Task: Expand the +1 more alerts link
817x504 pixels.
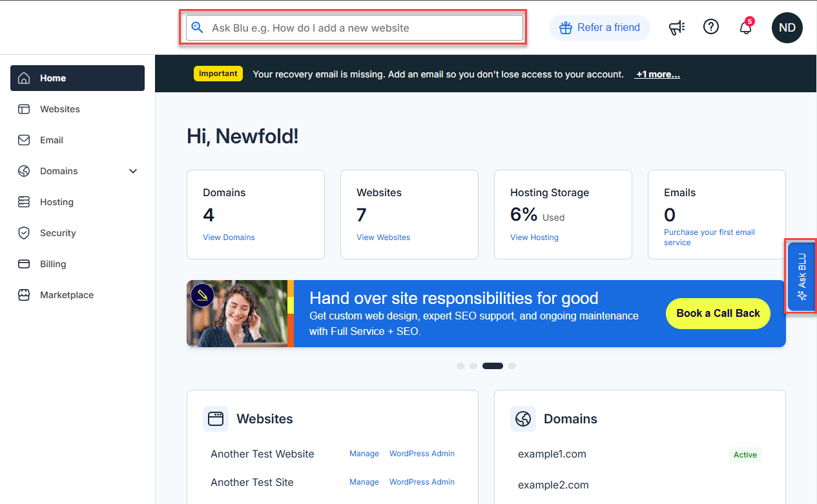Action: [657, 74]
